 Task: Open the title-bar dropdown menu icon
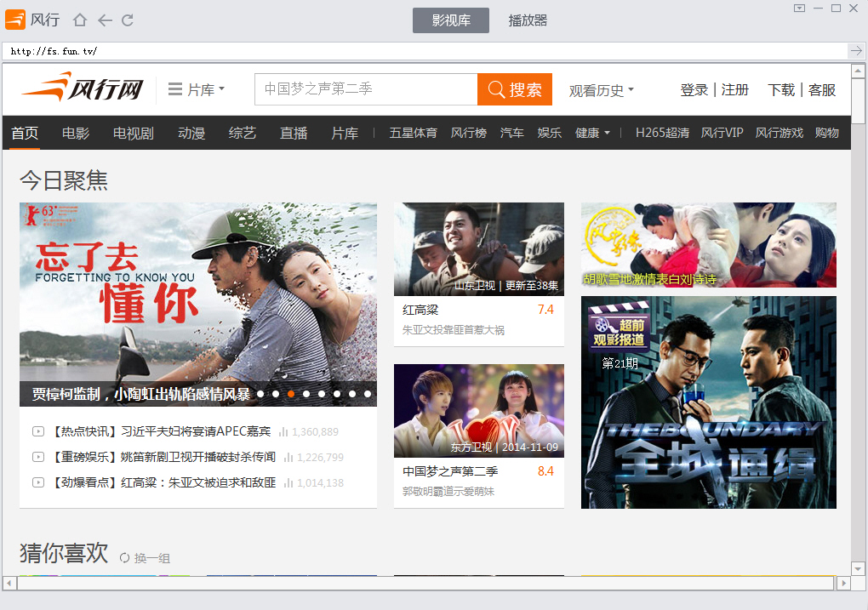point(799,9)
